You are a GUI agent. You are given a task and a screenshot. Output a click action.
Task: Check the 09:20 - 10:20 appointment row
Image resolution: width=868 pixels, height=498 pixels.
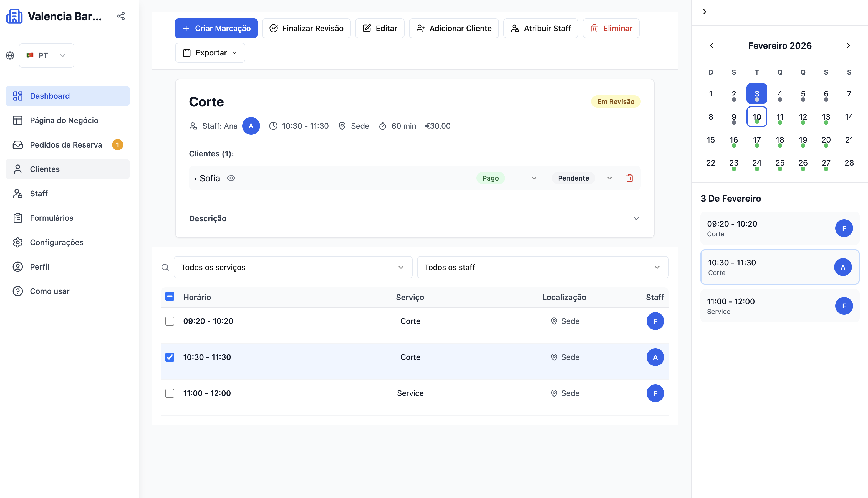coord(170,321)
